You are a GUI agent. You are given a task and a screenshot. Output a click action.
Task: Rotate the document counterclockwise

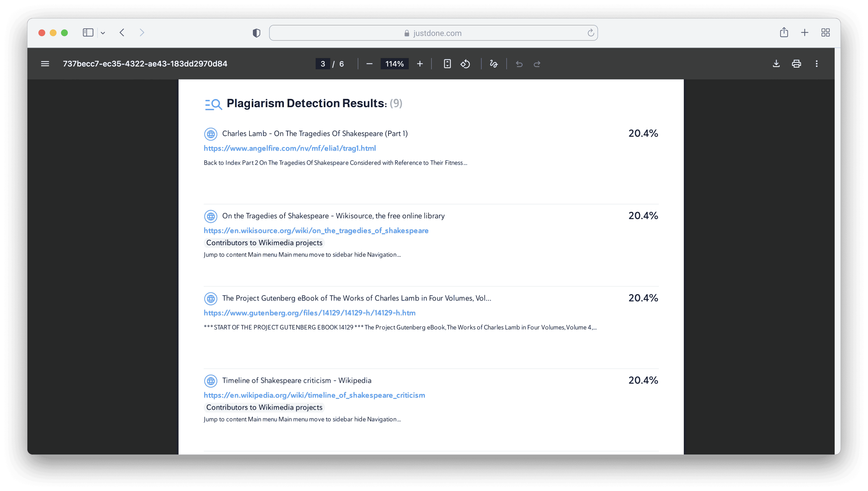coord(465,64)
